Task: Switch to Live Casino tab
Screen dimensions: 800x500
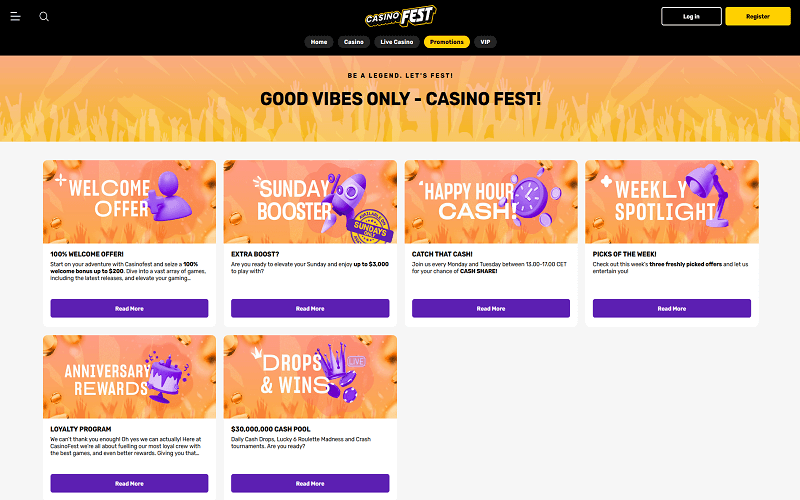Action: 396,42
